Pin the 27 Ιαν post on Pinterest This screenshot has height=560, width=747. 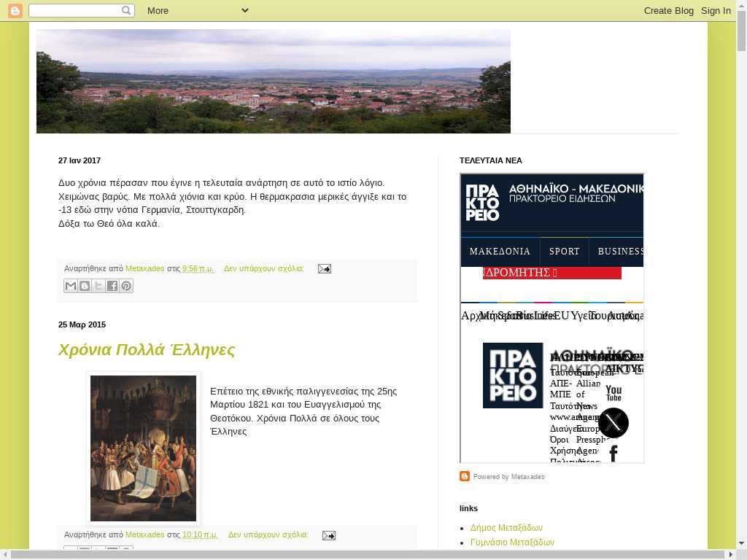pos(126,286)
